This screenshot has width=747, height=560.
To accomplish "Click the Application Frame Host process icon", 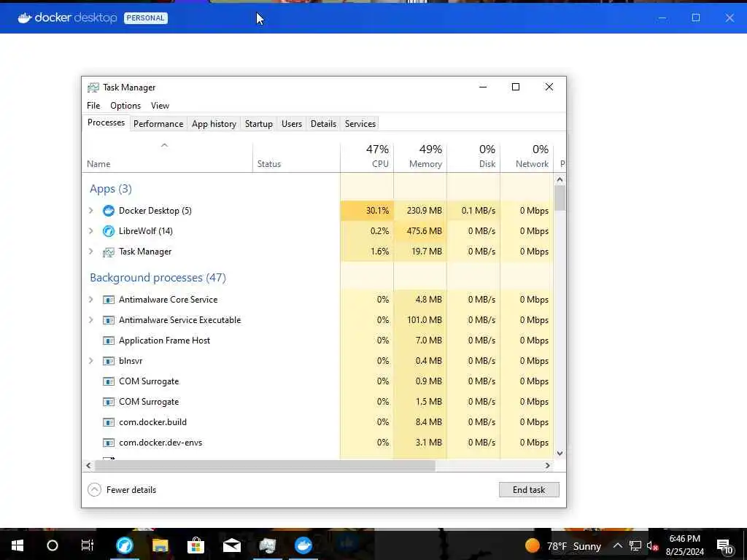I will pos(109,341).
